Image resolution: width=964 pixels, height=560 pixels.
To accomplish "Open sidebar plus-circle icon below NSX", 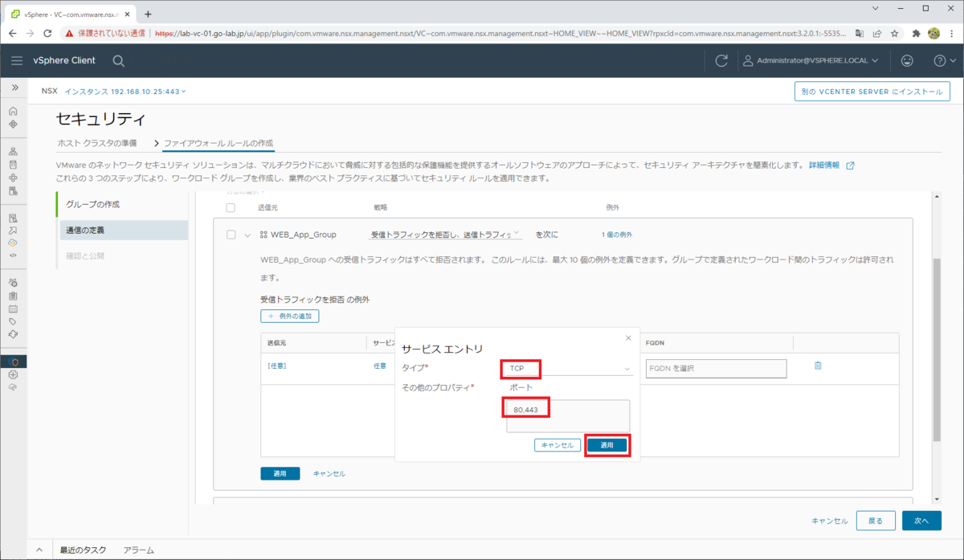I will [13, 374].
